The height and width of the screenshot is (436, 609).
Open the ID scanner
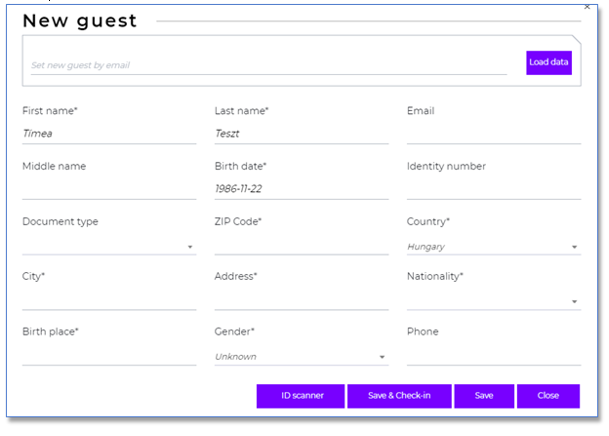pos(301,396)
